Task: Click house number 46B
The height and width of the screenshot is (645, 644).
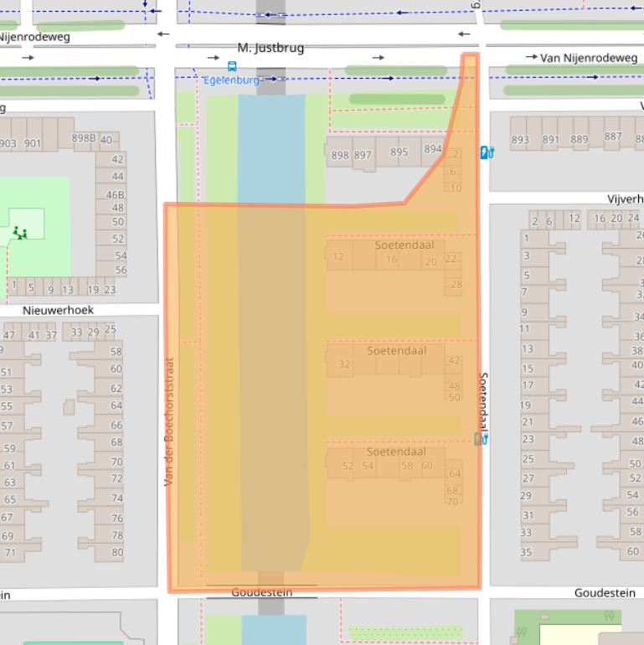Action: (x=115, y=194)
